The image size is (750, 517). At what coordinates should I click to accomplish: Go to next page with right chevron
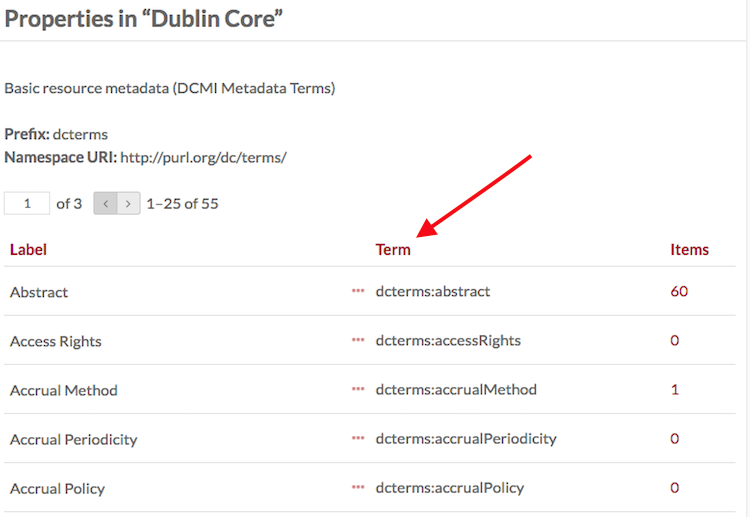128,203
